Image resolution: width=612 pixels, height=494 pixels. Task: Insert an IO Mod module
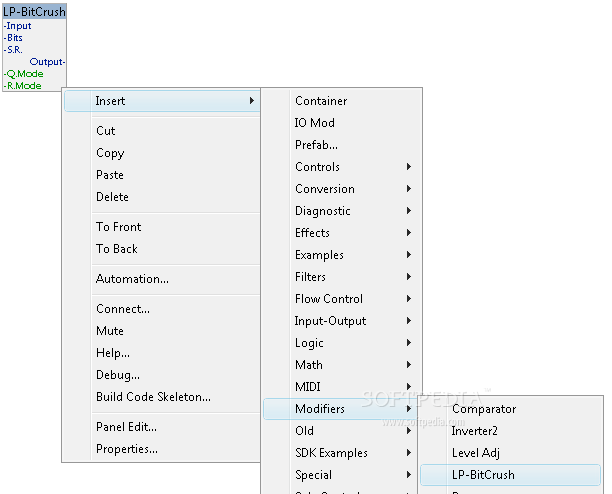[342, 123]
